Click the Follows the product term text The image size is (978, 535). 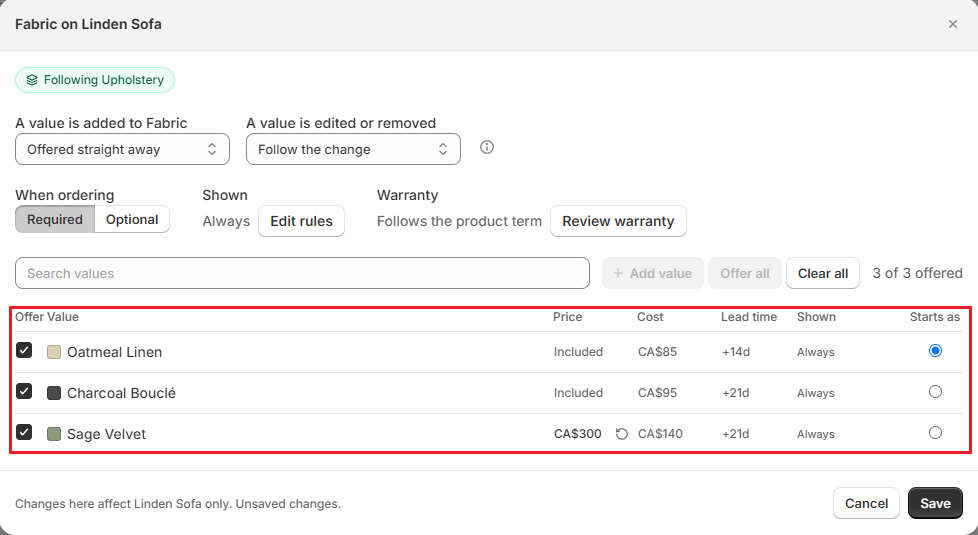click(x=459, y=221)
